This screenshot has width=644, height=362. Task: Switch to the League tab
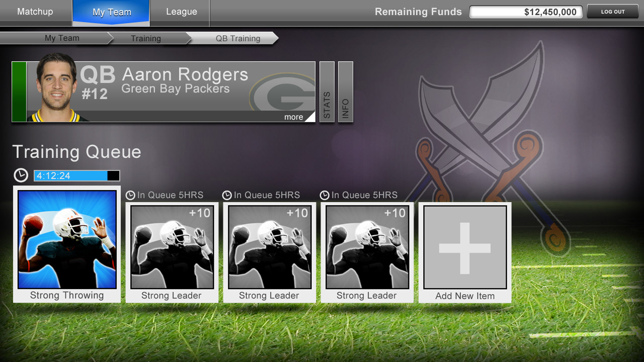[x=181, y=12]
